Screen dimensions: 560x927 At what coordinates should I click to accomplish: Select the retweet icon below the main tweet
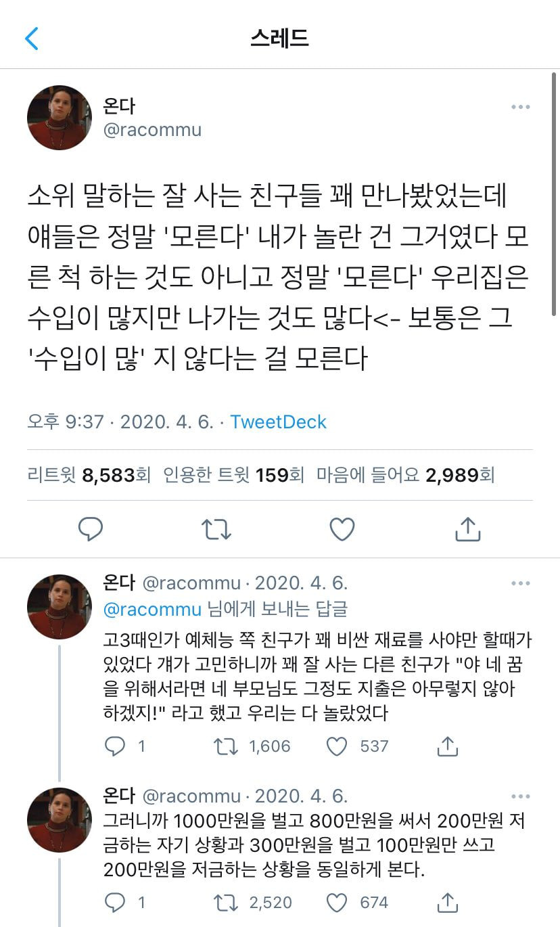[216, 529]
